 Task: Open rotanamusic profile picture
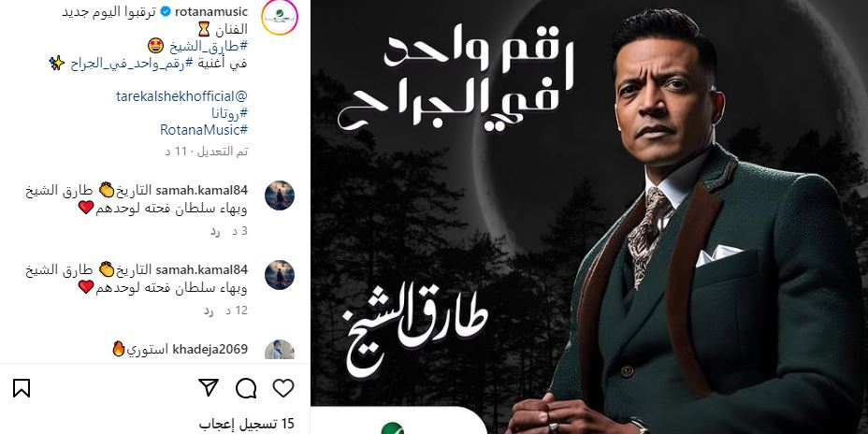coord(279,18)
